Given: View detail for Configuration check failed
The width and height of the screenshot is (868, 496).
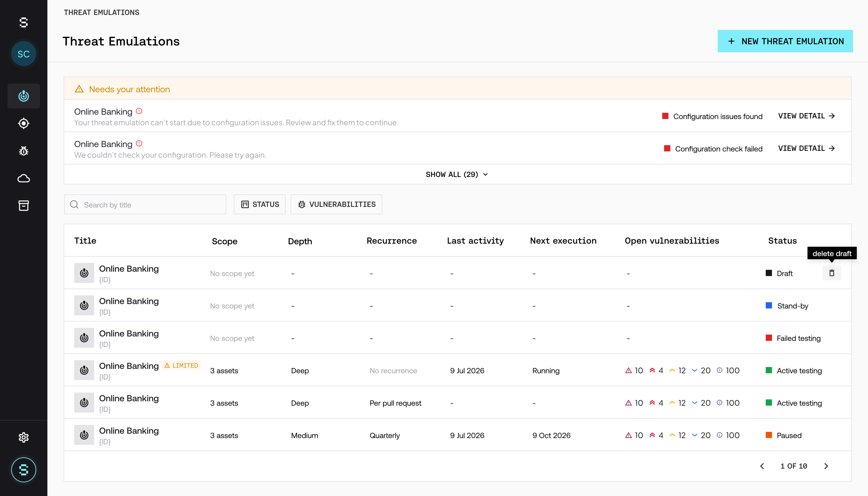Looking at the screenshot, I should coord(806,148).
